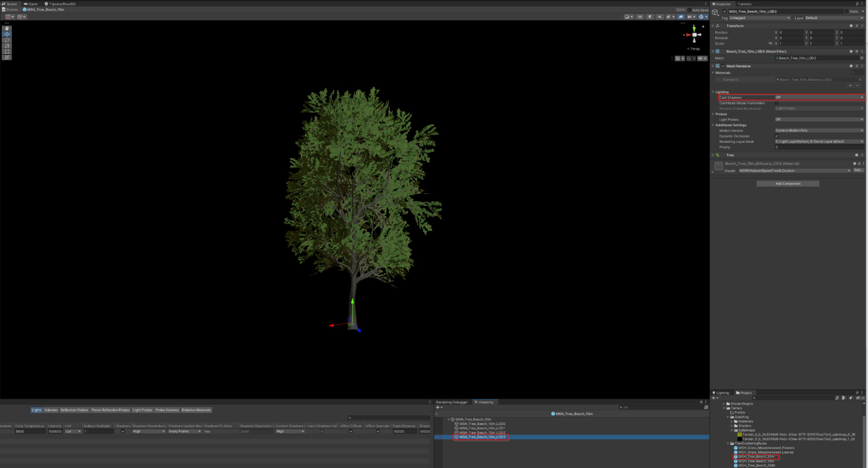Uncheck the Dynamic Occlusion checkbox

pyautogui.click(x=777, y=136)
